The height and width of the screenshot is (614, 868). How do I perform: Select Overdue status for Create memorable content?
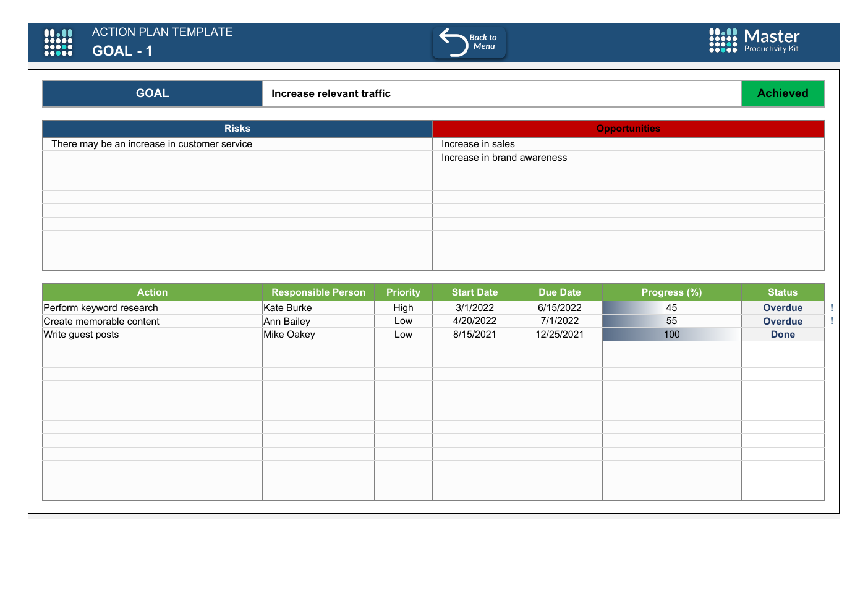pos(783,321)
